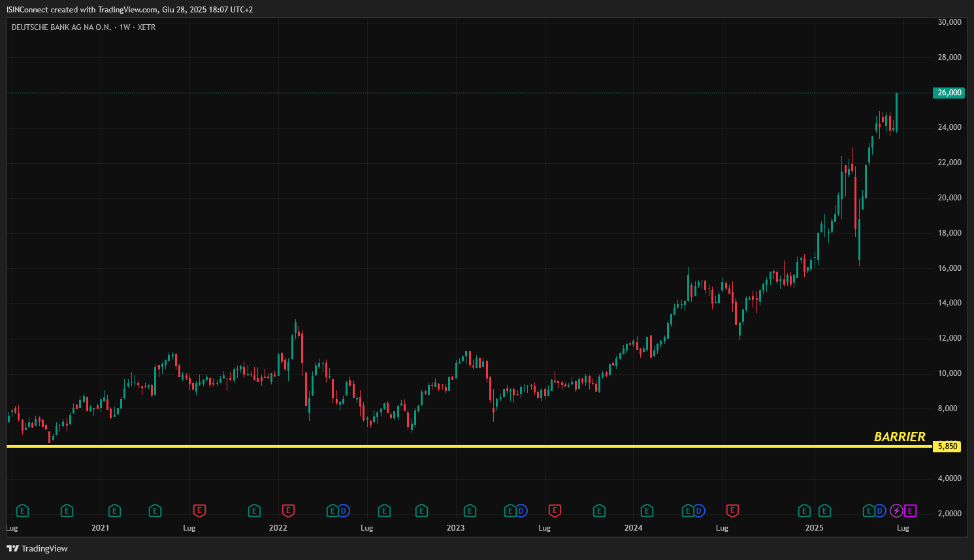Click the 28,000 price axis label
The height and width of the screenshot is (560, 974).
949,57
